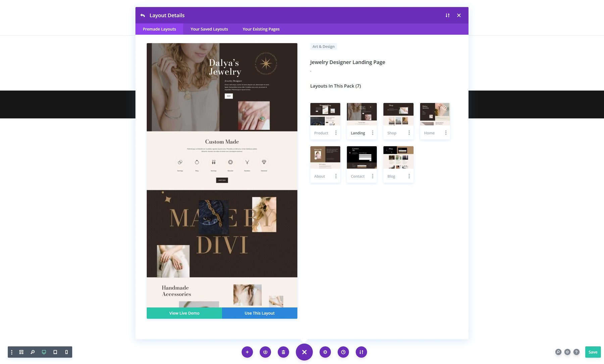Open the wireframe view icon
The image size is (604, 364).
point(21,352)
